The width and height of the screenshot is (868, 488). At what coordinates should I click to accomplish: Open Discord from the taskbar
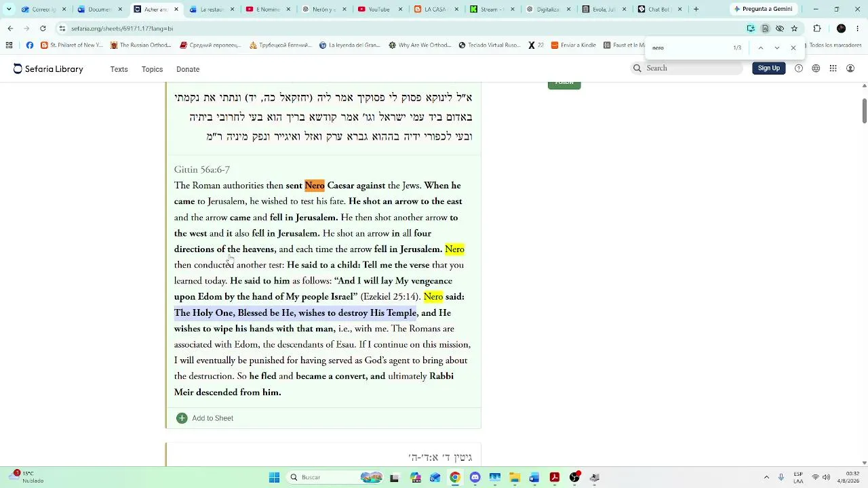click(475, 477)
